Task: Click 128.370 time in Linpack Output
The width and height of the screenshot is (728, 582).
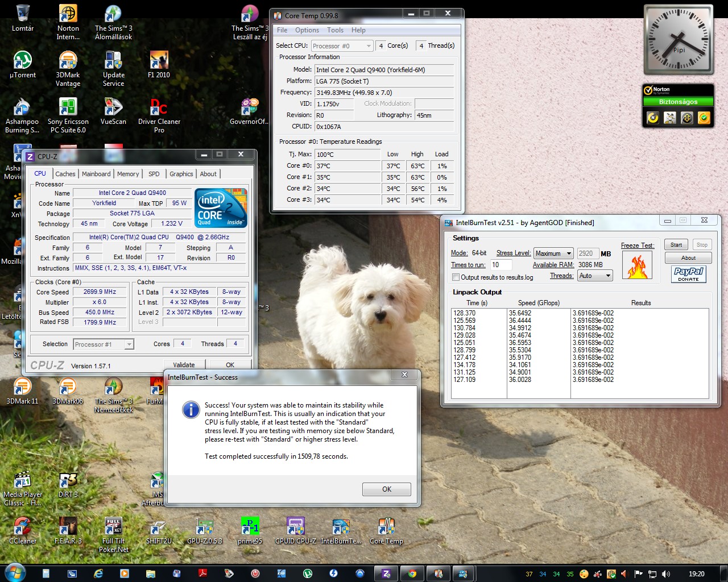Action: [464, 313]
